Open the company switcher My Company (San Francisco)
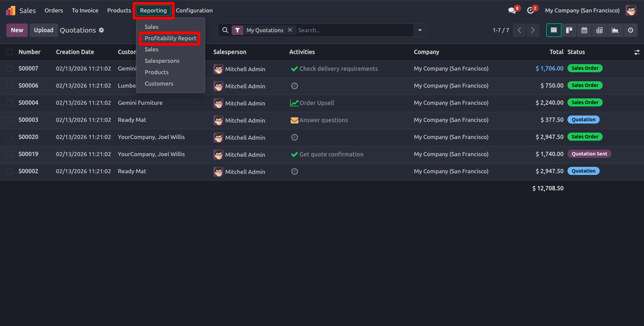 point(582,10)
